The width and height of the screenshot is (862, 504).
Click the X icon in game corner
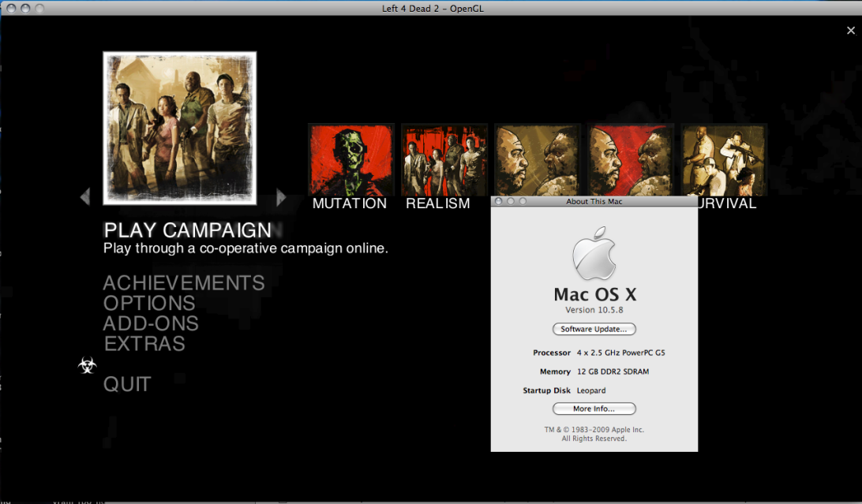(851, 31)
